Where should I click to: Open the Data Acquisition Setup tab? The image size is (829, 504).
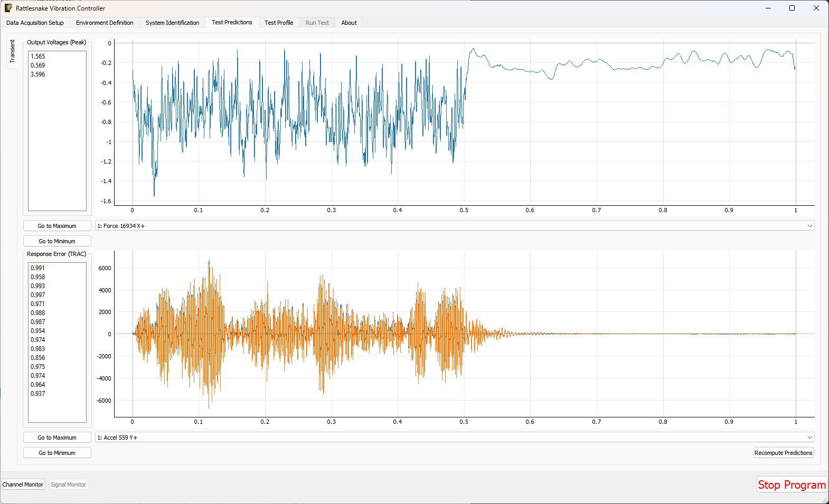pyautogui.click(x=35, y=23)
